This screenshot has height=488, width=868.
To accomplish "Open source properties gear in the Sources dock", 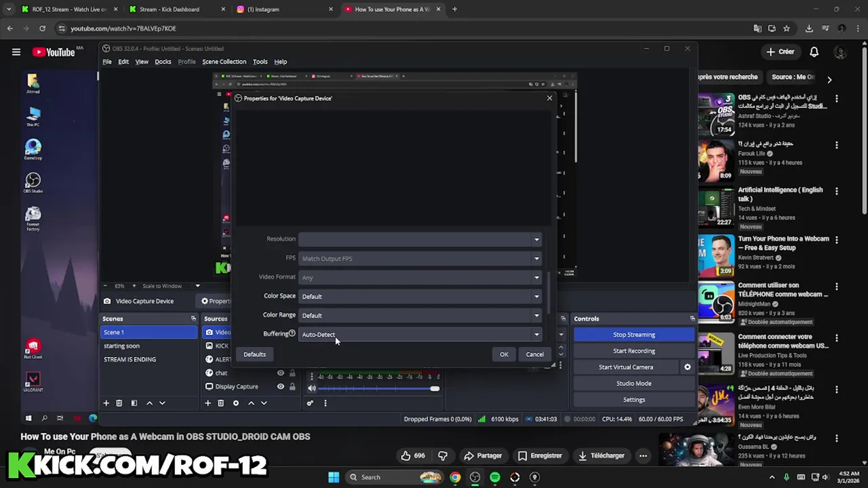I will pyautogui.click(x=236, y=403).
